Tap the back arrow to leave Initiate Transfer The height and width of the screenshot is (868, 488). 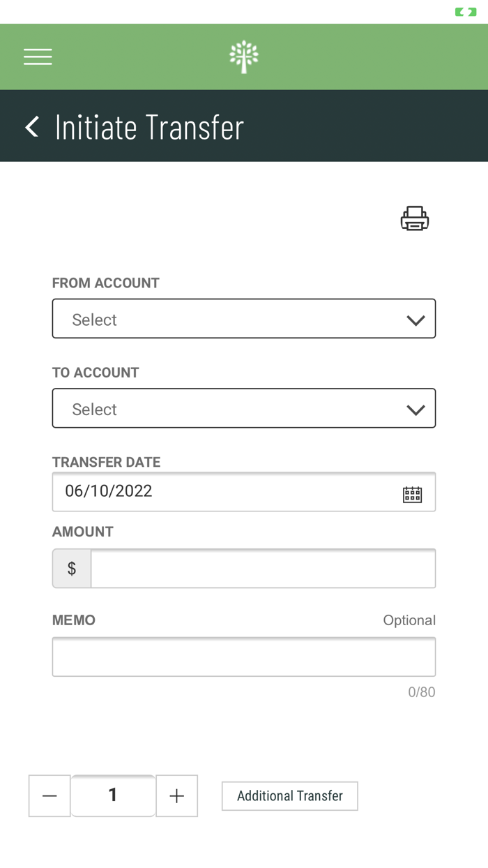[x=31, y=127]
